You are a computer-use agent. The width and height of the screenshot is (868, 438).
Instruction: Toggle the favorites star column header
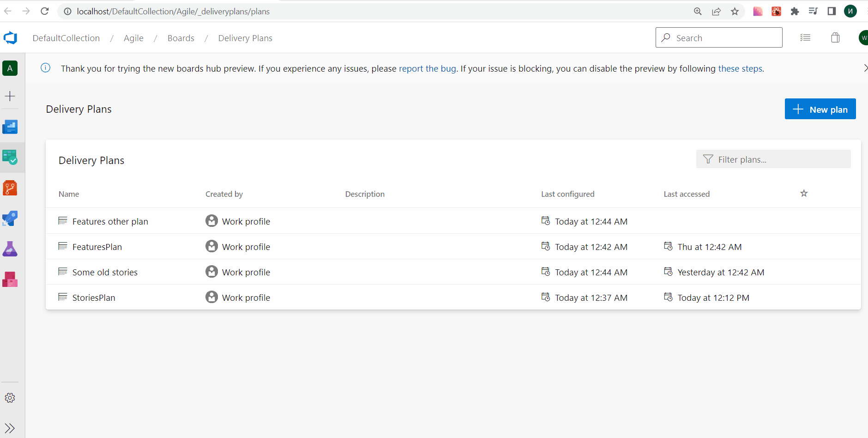(804, 194)
